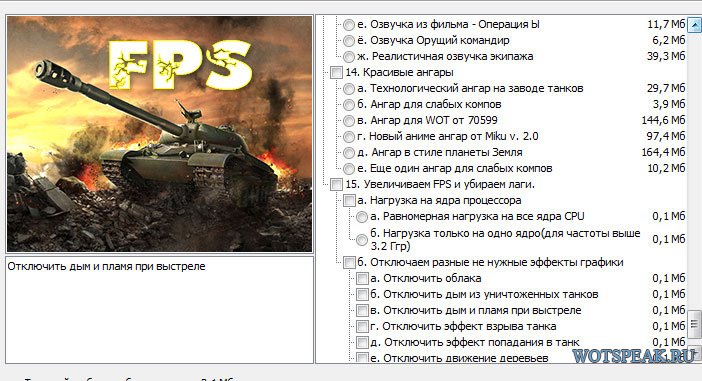The image size is (702, 381).
Task: Choose Реалистичная озвучка экипажа radio option
Action: [x=349, y=57]
